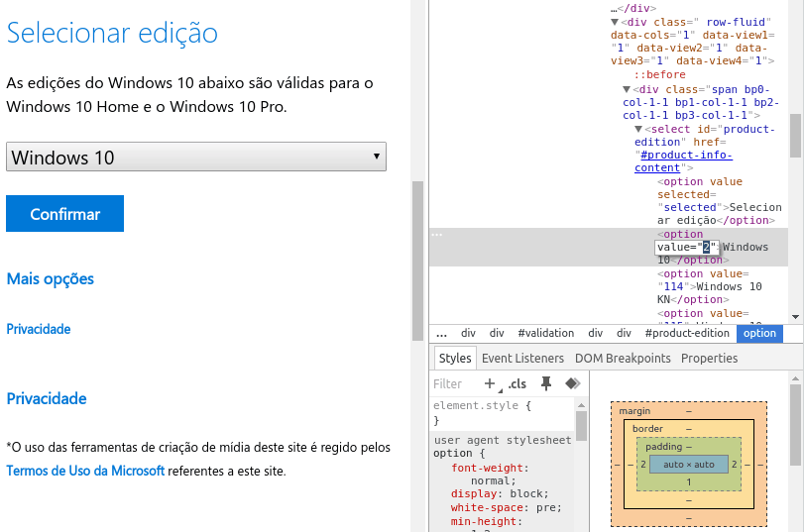Click the auto × auto content box in box model

[x=689, y=465]
